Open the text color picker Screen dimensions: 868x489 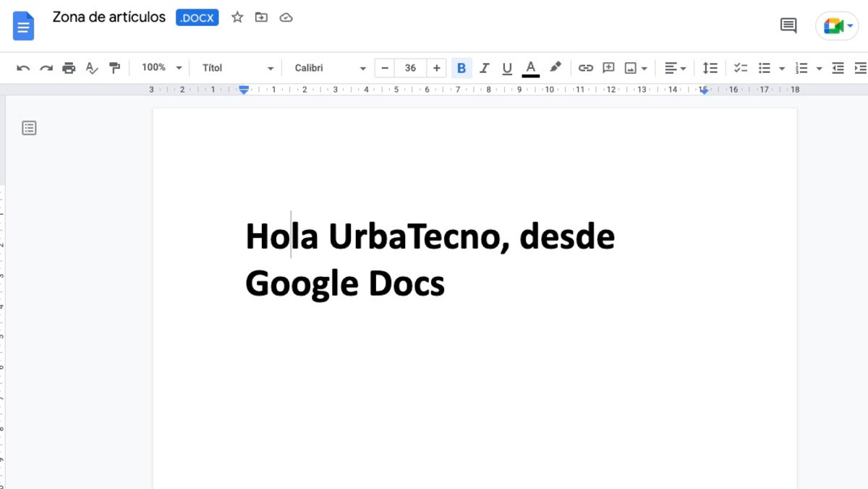(x=531, y=68)
